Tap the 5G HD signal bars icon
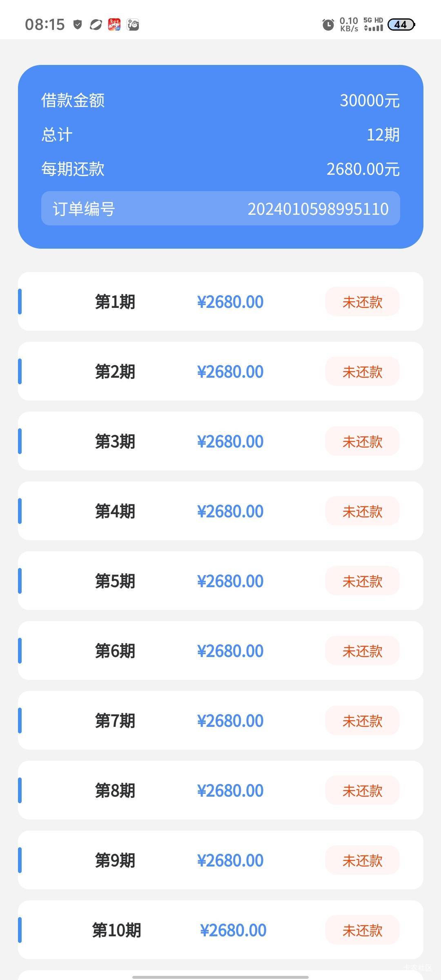The width and height of the screenshot is (441, 980). 373,24
